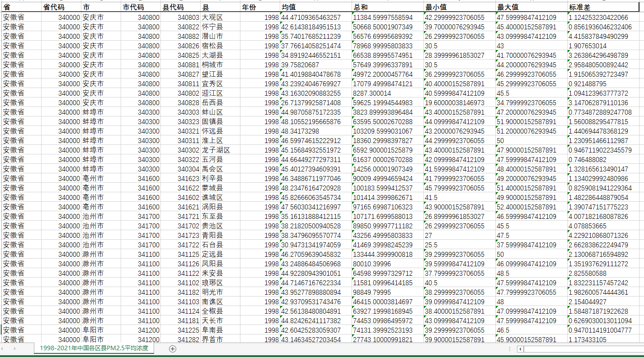Select sum value 98849.79995

[388, 292]
